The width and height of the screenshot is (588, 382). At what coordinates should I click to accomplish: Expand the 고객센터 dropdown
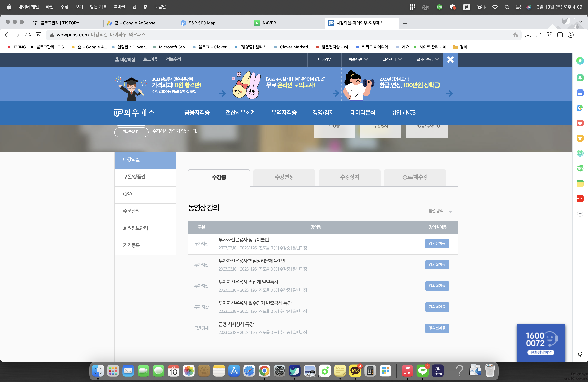[x=392, y=59]
